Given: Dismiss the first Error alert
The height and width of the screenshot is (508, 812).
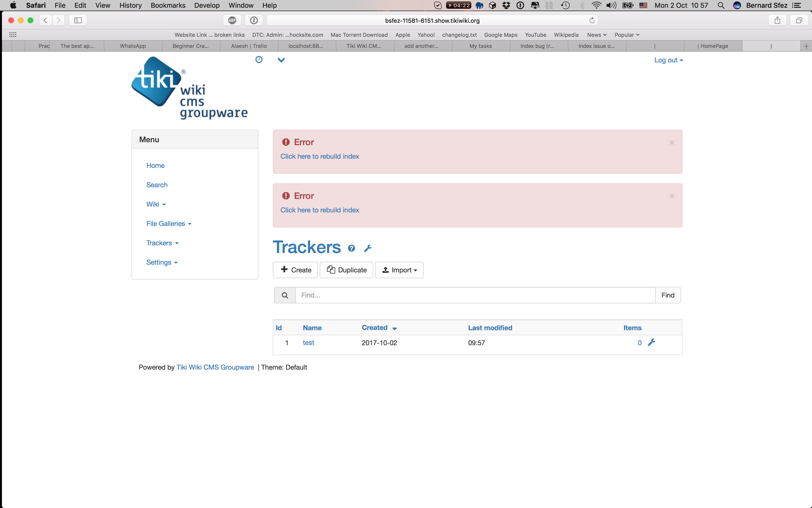Looking at the screenshot, I should [672, 142].
